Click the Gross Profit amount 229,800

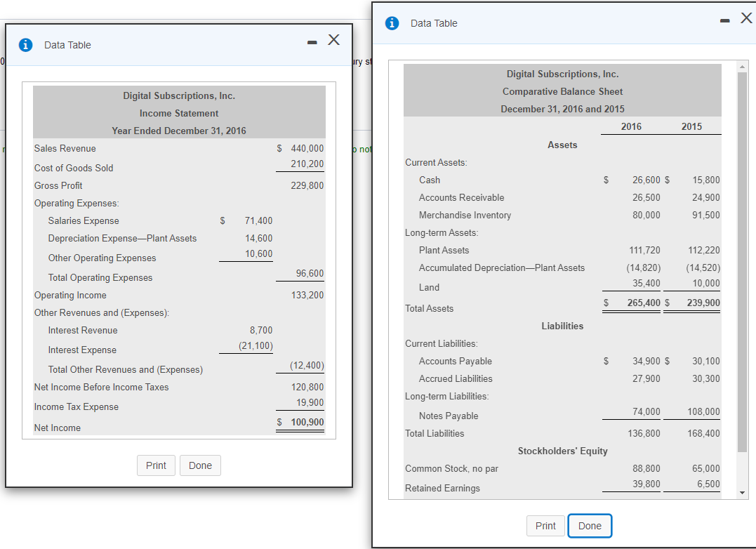click(307, 185)
